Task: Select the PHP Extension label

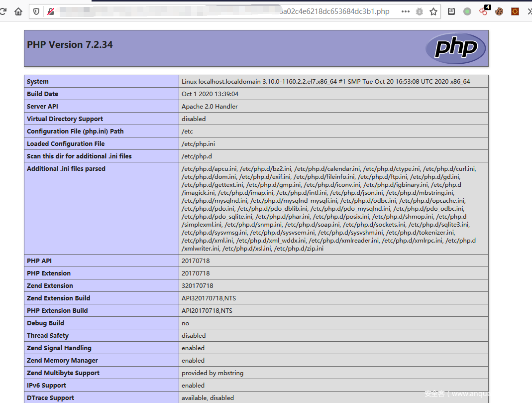Action: click(x=49, y=273)
